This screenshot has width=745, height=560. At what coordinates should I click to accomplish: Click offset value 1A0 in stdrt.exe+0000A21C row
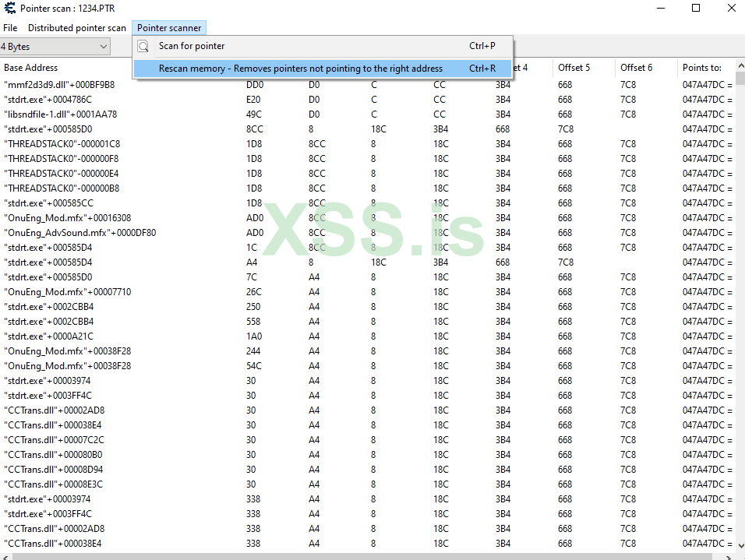(x=254, y=336)
